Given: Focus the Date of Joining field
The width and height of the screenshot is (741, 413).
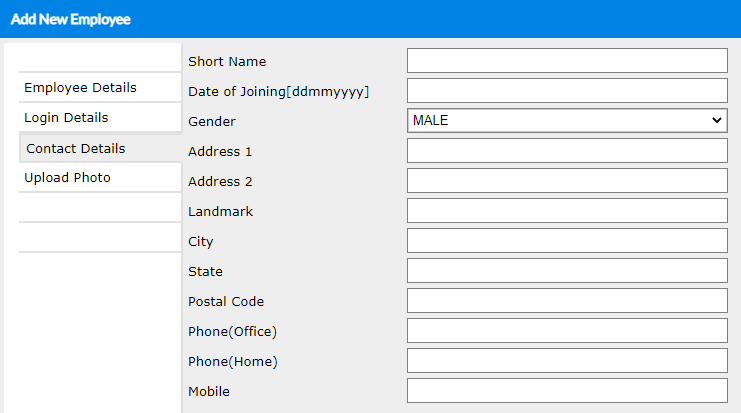Looking at the screenshot, I should pyautogui.click(x=566, y=90).
